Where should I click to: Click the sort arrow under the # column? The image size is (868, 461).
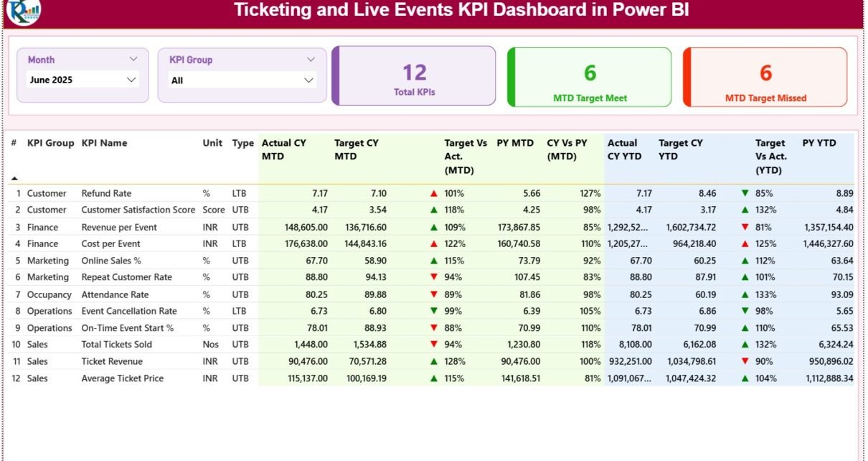[x=14, y=178]
